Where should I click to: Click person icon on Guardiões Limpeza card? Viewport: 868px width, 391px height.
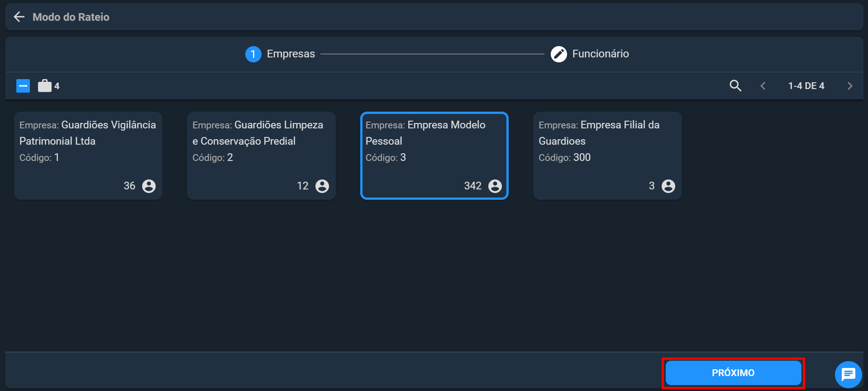click(322, 186)
